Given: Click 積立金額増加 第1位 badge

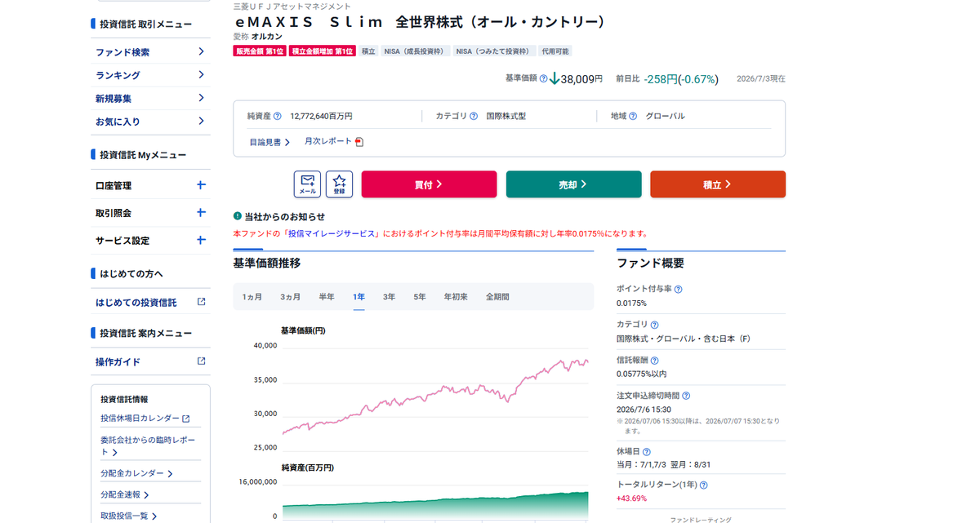Looking at the screenshot, I should tap(323, 51).
